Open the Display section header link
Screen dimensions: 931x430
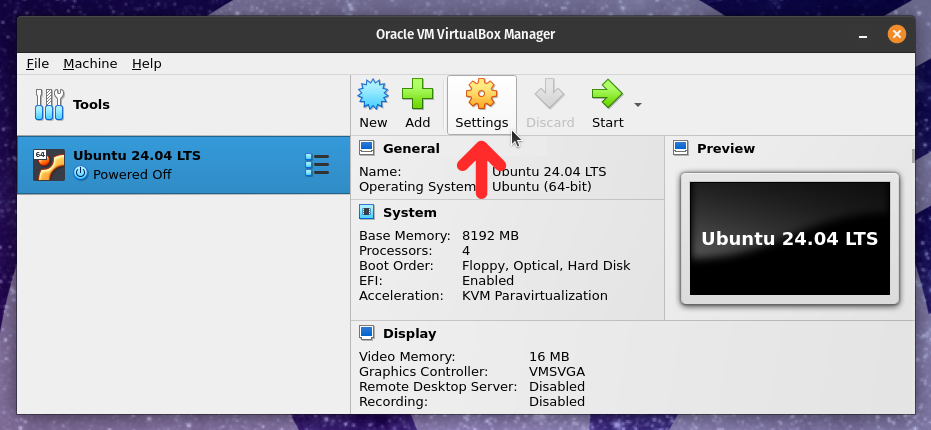410,334
